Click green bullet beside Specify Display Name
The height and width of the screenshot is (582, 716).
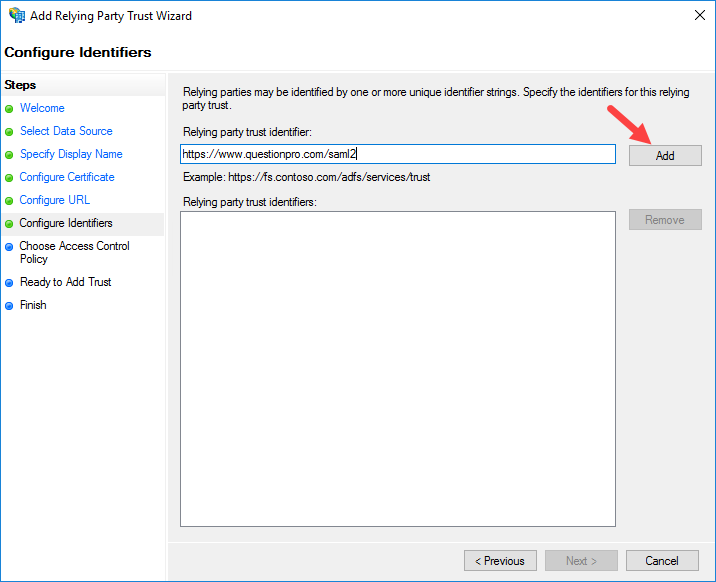point(10,155)
